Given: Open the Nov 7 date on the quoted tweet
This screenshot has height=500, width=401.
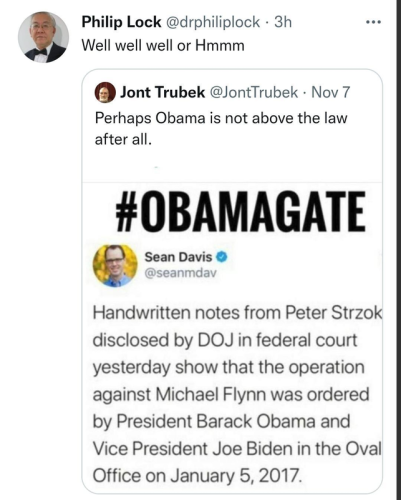Looking at the screenshot, I should [331, 92].
